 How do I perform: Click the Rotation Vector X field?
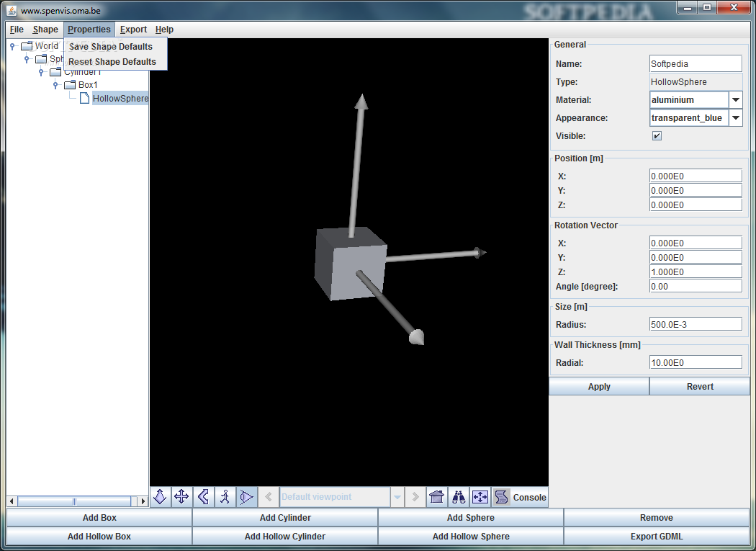pyautogui.click(x=696, y=243)
